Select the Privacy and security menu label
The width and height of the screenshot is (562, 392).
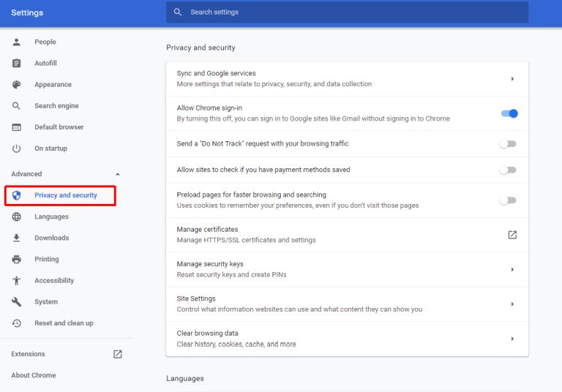pos(66,195)
